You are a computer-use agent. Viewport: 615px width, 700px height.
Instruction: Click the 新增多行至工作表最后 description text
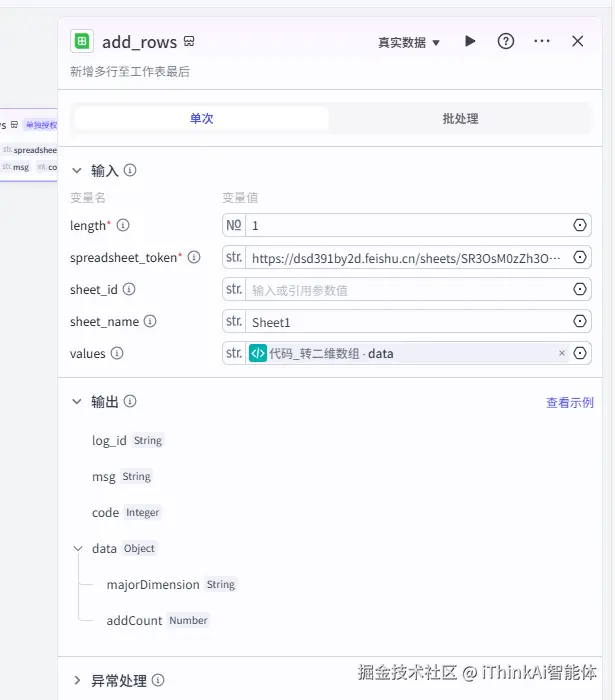coord(130,71)
